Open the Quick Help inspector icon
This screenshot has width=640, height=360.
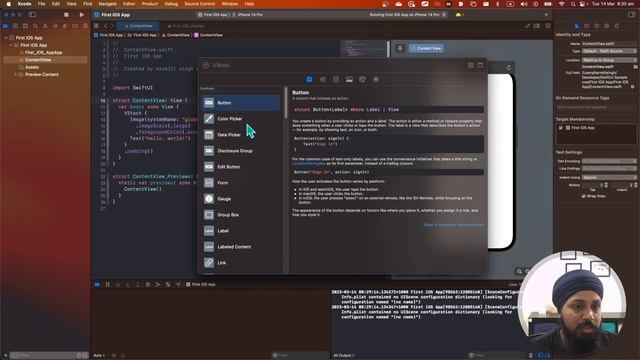click(597, 26)
